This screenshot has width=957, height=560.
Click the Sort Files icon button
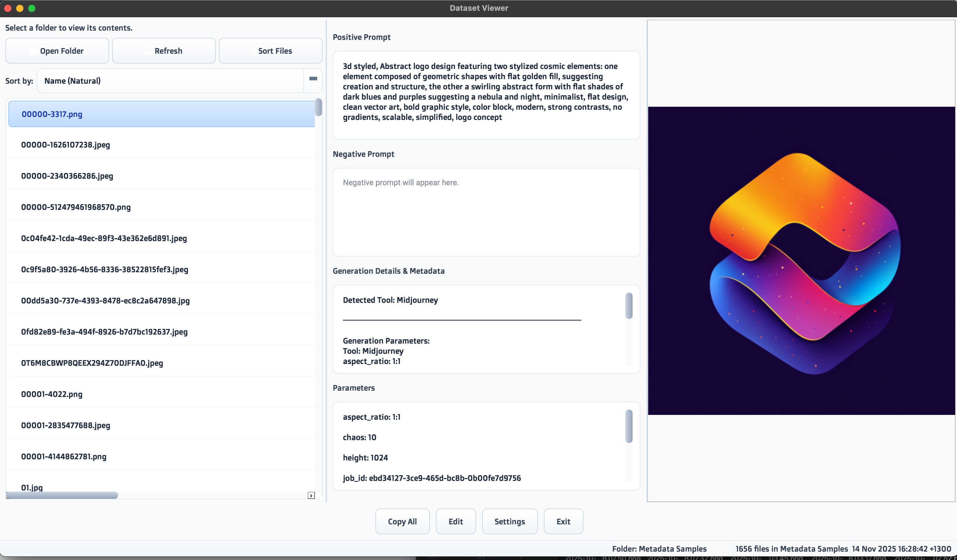tap(270, 51)
